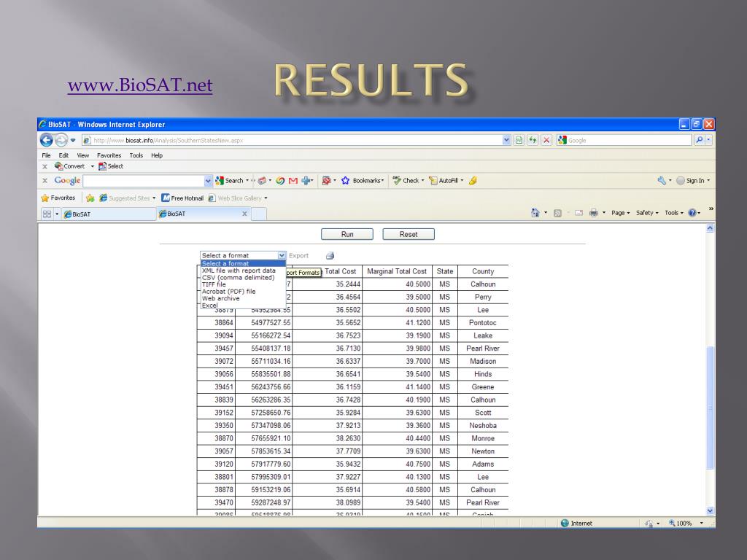Choose Acrobat (PDF) file format option
This screenshot has width=747, height=560.
click(x=228, y=292)
